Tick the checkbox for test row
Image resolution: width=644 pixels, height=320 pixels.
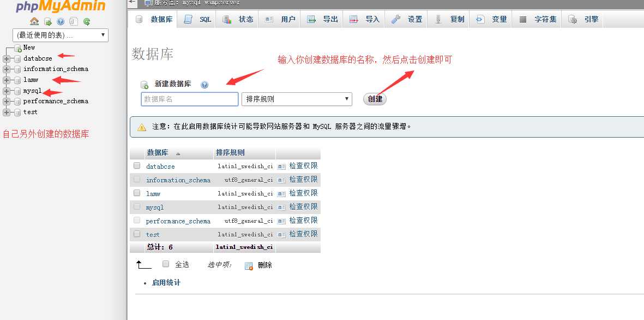click(x=137, y=234)
